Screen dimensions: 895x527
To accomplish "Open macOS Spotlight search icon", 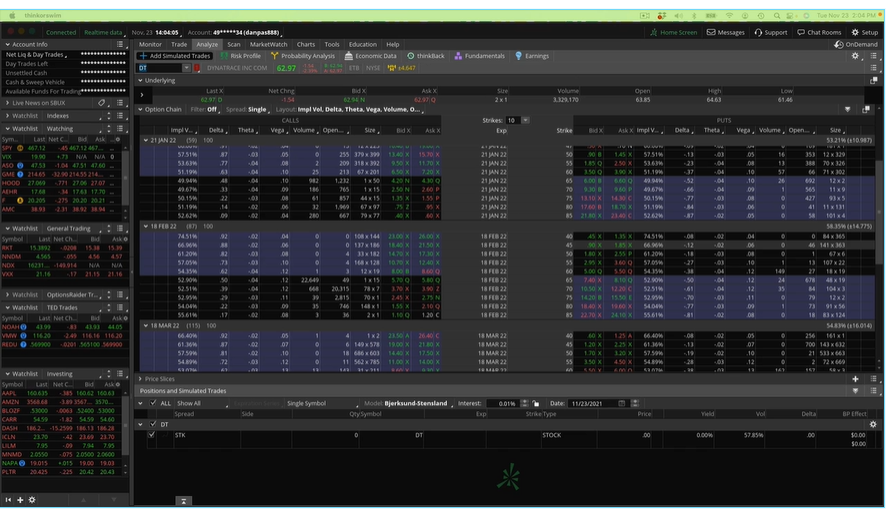I will [x=777, y=16].
